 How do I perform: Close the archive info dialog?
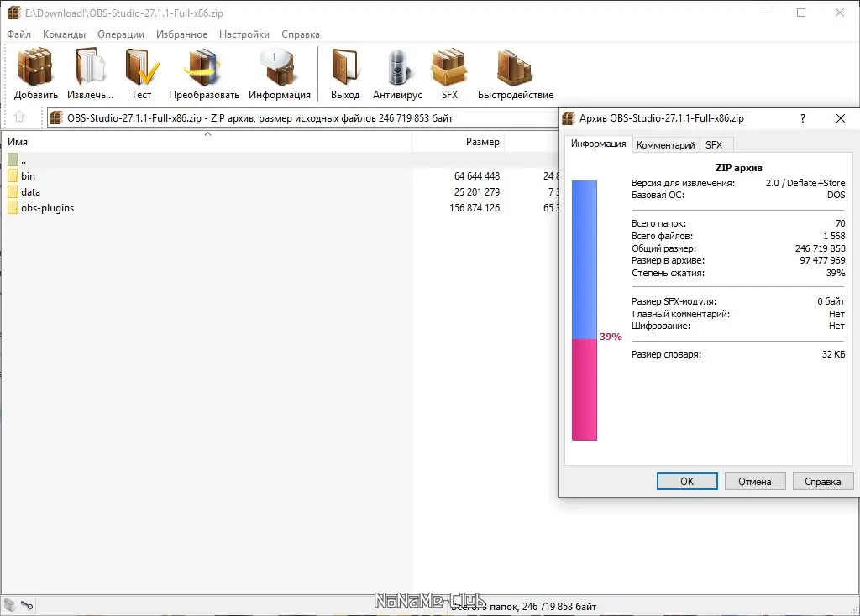(x=840, y=118)
